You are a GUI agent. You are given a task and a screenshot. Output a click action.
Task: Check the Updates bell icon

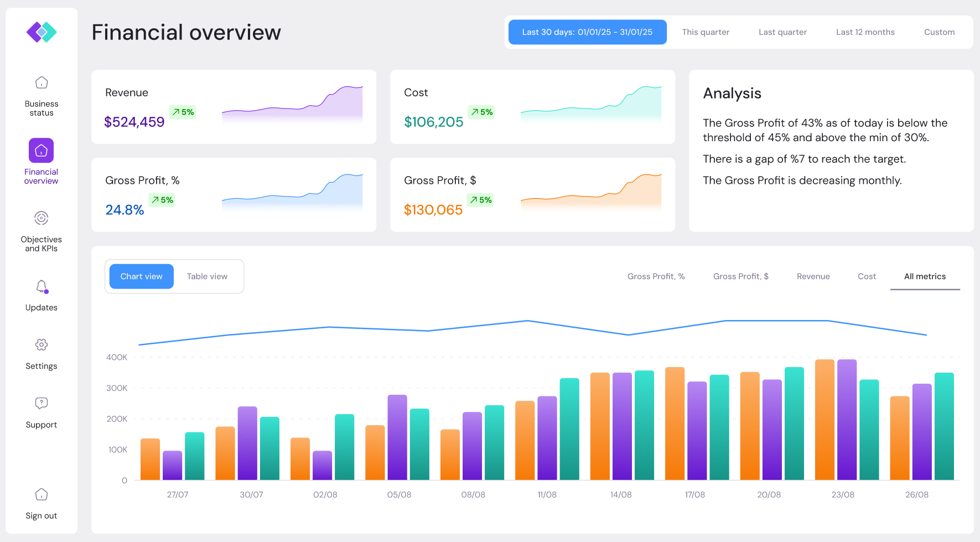tap(42, 287)
